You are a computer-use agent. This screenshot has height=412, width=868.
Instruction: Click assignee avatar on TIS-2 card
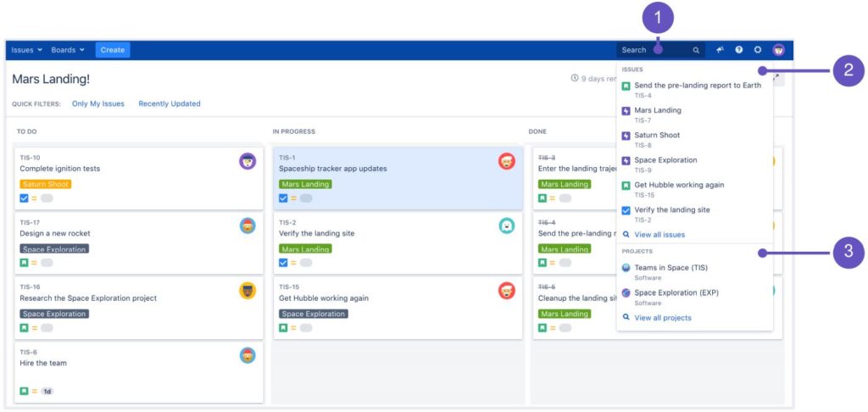point(507,226)
